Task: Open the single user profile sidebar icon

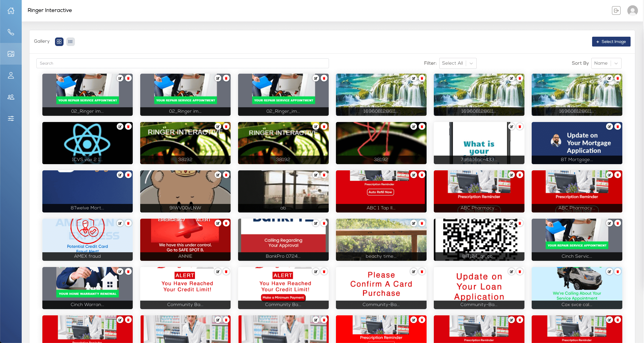Action: coord(11,75)
